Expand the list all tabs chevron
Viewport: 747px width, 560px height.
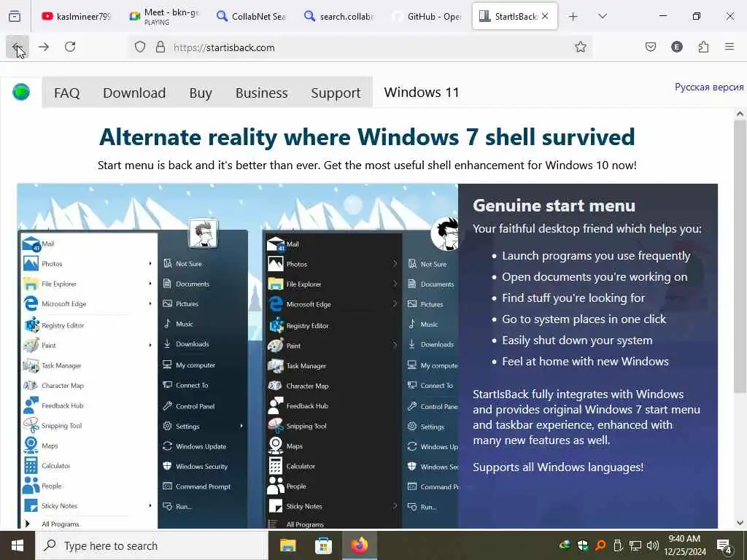(603, 16)
